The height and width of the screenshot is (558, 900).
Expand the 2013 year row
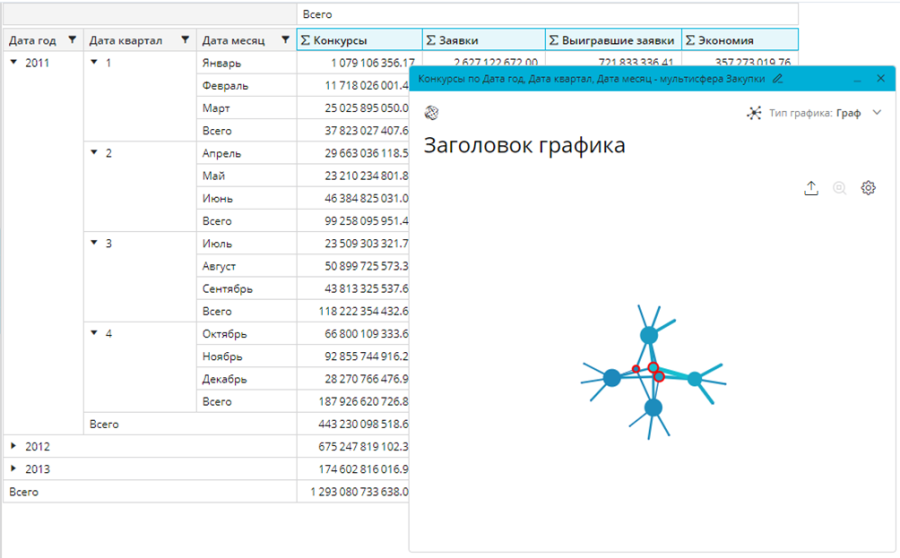tap(13, 468)
